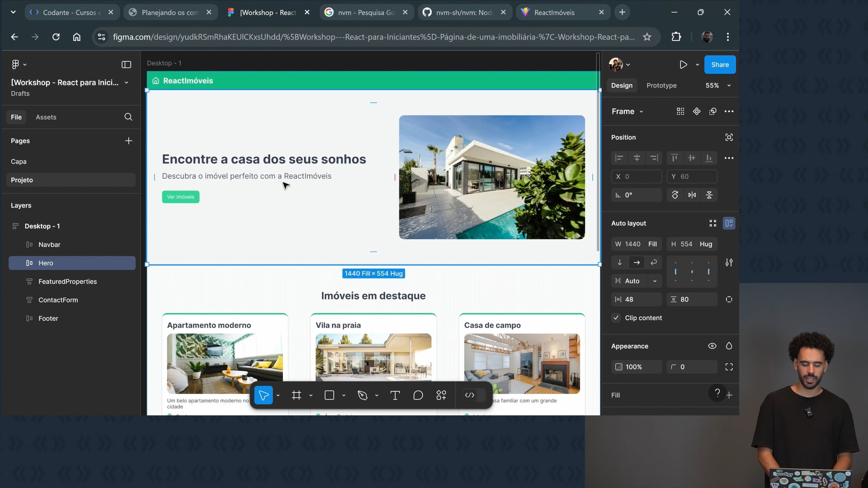
Task: Select the FeaturedProperties layer
Action: coord(67,282)
